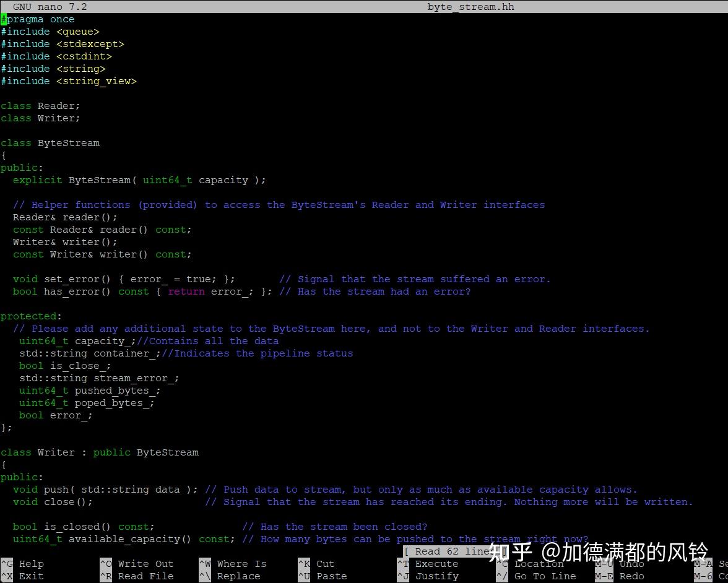Click the 'uint64_t poped_bytes_;' member line
Screen dimensions: 728x583
tap(87, 403)
